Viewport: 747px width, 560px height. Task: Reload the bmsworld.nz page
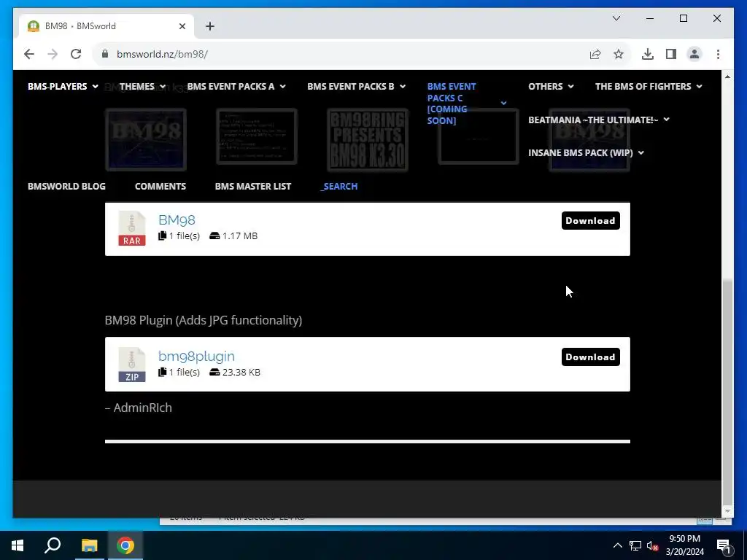point(76,54)
